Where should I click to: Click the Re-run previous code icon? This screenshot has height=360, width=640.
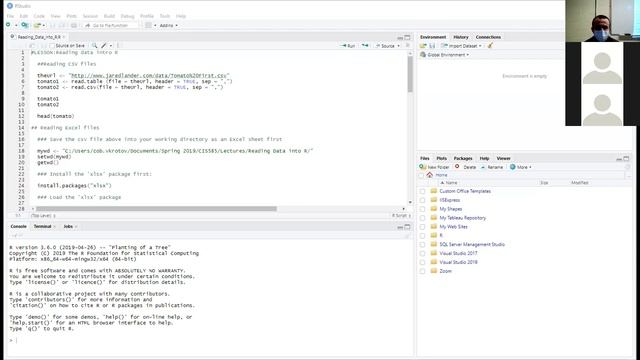365,46
